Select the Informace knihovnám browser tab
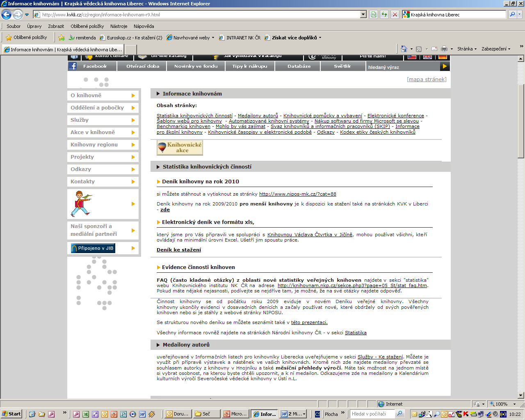 click(63, 49)
